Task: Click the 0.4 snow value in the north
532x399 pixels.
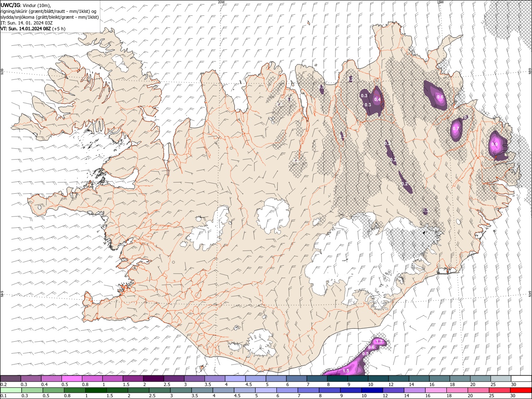Action: point(377,99)
